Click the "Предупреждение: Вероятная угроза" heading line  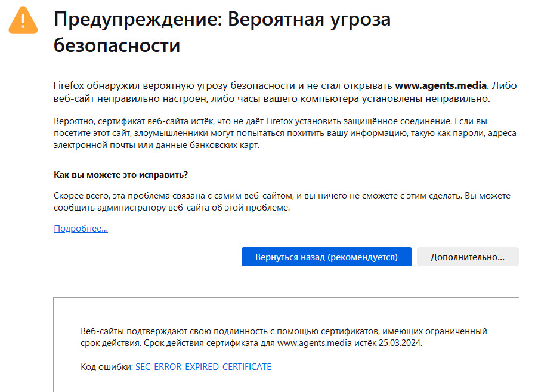pyautogui.click(x=222, y=20)
